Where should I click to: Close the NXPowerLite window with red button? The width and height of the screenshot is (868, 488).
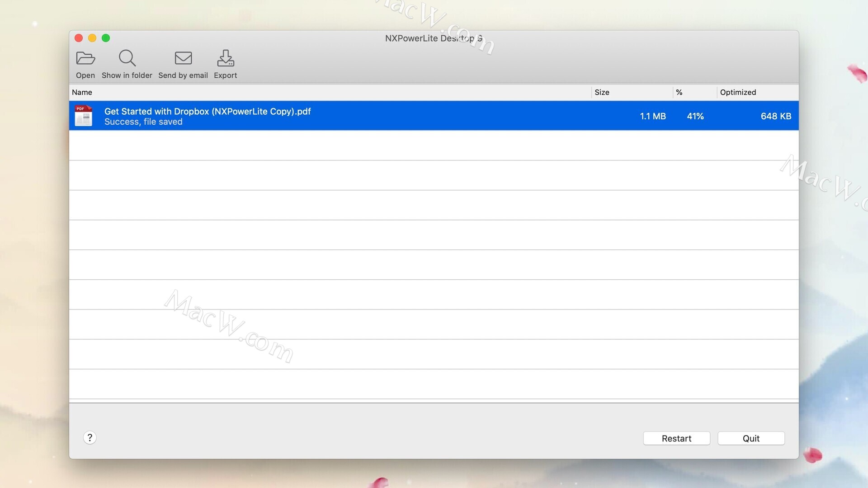coord(79,38)
